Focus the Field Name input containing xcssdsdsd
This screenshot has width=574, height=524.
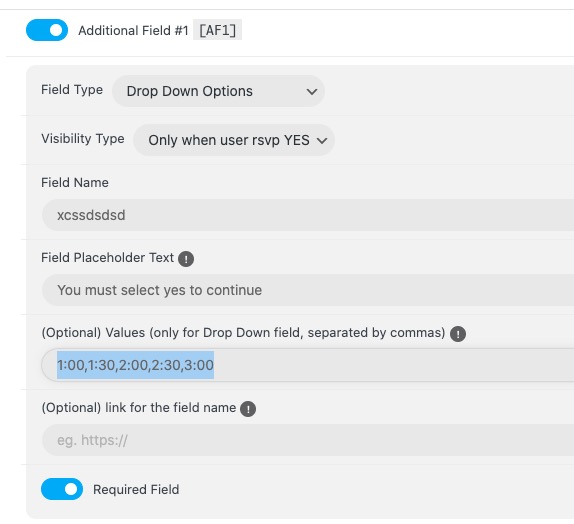(x=308, y=215)
